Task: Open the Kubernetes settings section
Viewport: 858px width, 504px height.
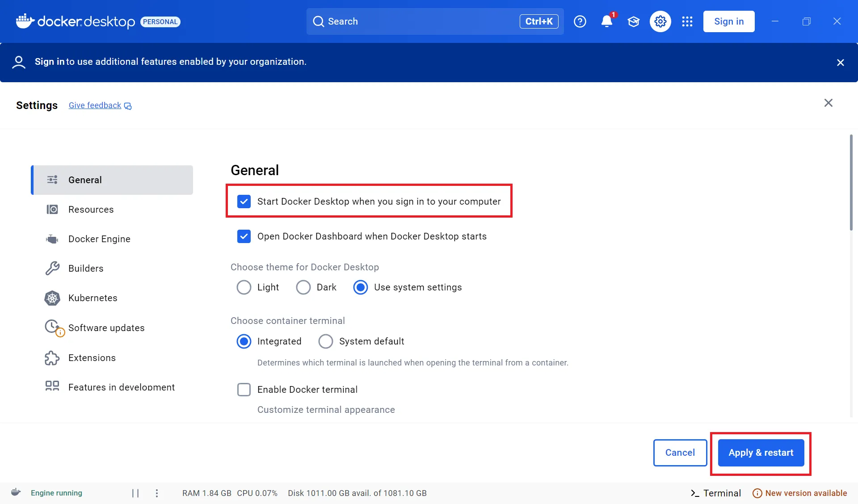Action: tap(93, 298)
